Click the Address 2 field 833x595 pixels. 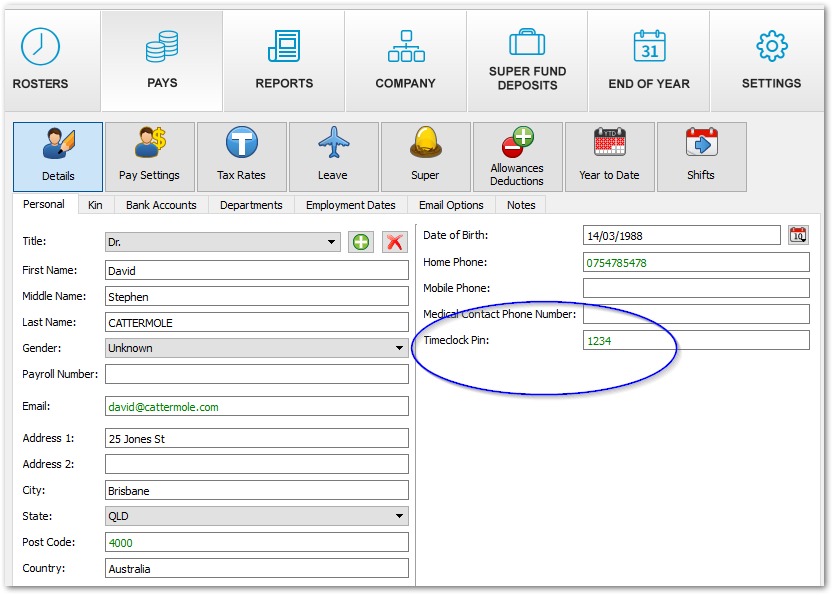click(x=257, y=464)
